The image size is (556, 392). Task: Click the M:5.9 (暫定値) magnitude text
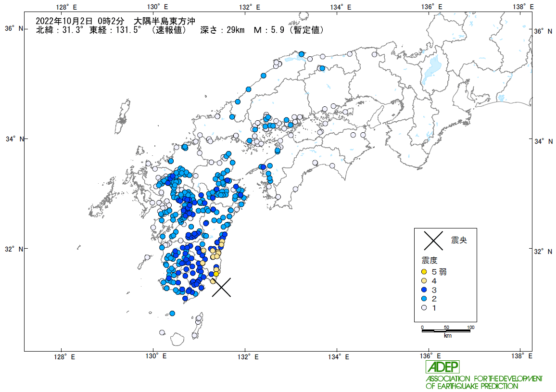(289, 30)
